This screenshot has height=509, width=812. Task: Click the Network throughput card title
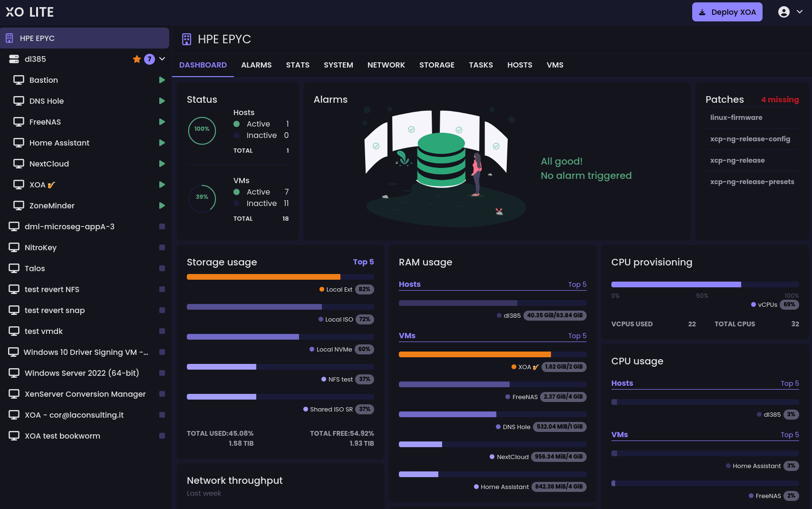point(234,480)
